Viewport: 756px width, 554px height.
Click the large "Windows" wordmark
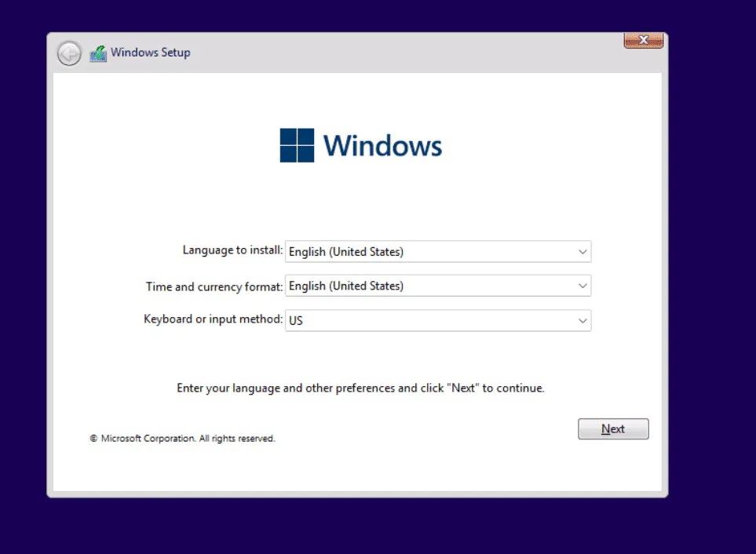tap(382, 145)
